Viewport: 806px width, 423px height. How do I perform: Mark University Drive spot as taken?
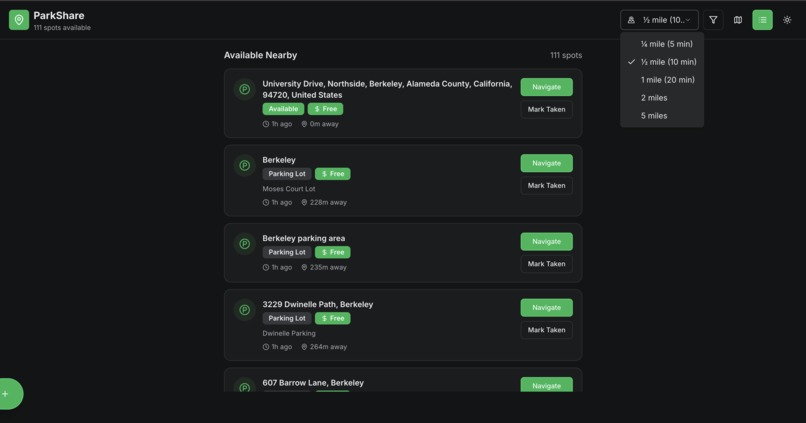coord(546,109)
